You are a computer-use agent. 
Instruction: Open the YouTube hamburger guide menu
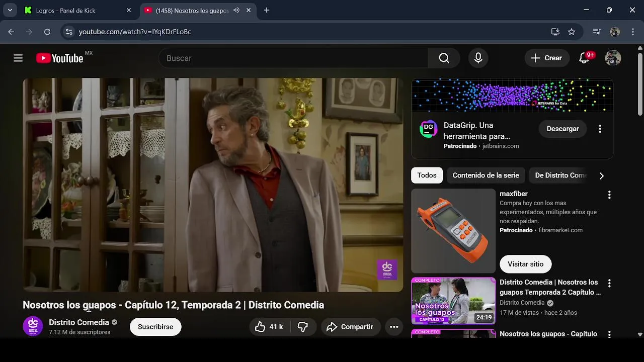point(18,58)
